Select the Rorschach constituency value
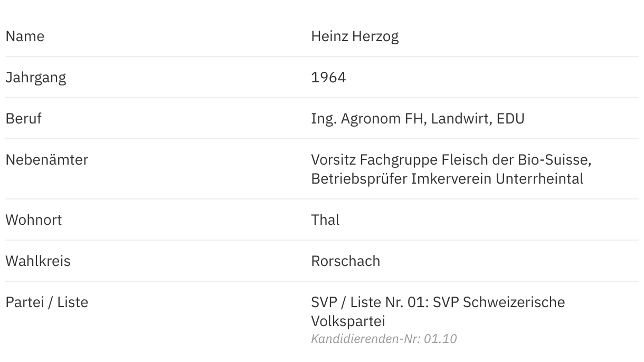The image size is (644, 362). click(345, 261)
